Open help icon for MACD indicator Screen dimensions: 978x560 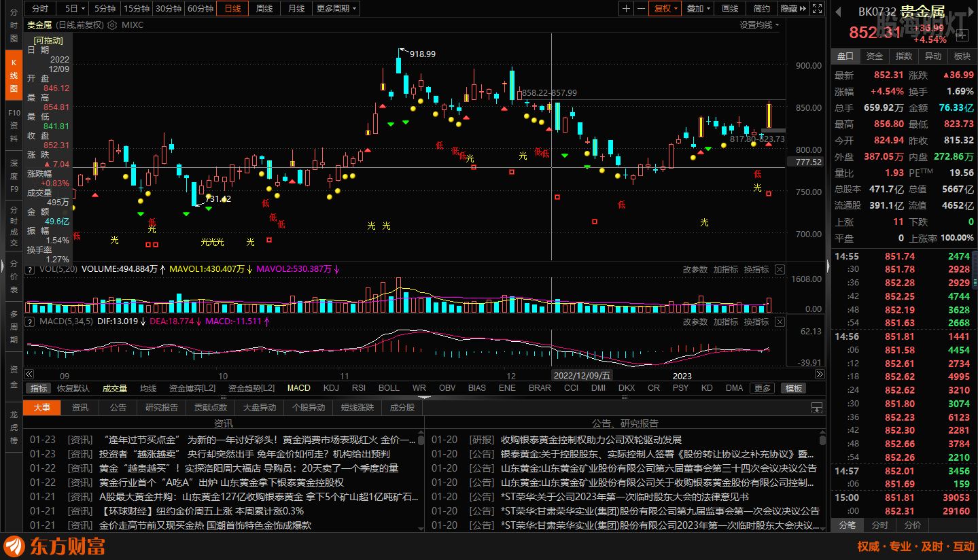pyautogui.click(x=30, y=321)
